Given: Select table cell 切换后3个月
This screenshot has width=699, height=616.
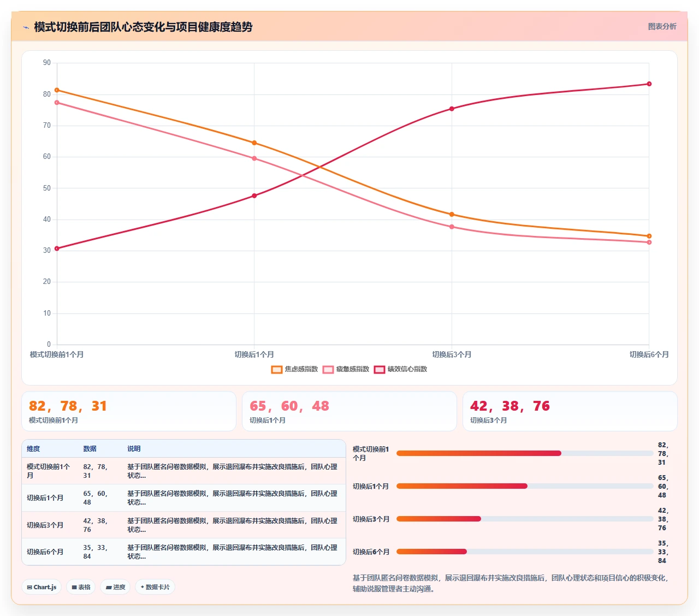Looking at the screenshot, I should pyautogui.click(x=49, y=525).
